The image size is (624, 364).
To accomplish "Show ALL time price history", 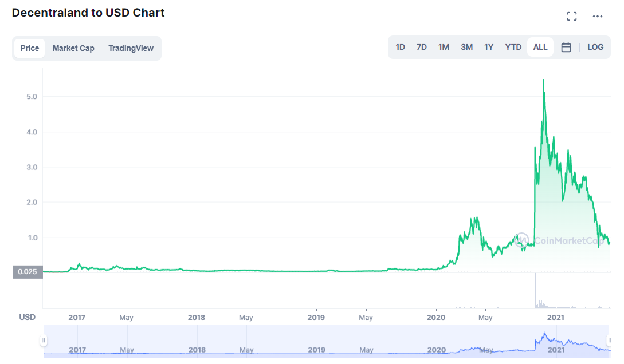I will click(x=540, y=48).
